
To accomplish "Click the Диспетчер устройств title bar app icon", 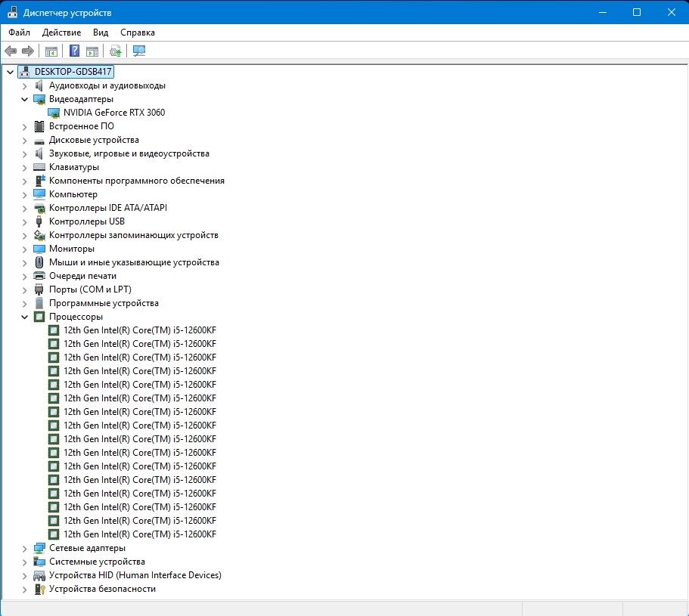I will (x=12, y=12).
